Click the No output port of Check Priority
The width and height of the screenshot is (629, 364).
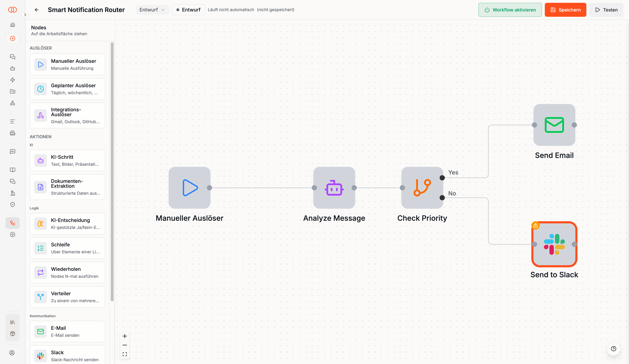[442, 198]
